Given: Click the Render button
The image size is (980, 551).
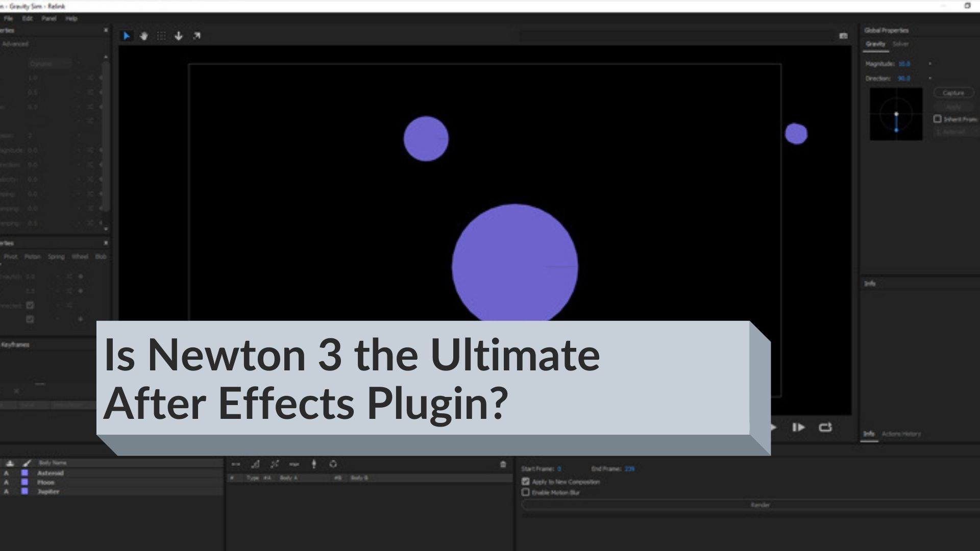Looking at the screenshot, I should point(758,505).
